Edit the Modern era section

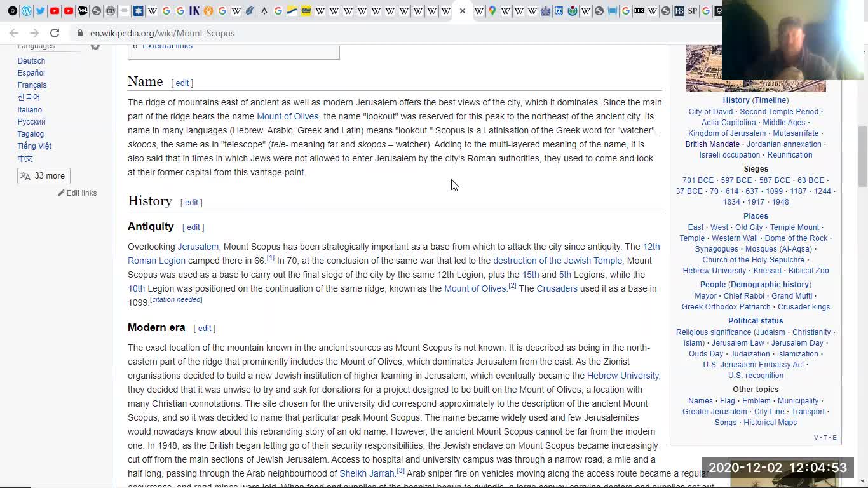(x=204, y=329)
